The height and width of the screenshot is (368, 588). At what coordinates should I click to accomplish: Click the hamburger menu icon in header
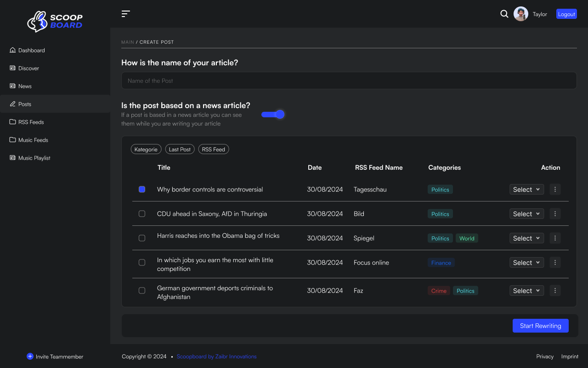pos(125,14)
